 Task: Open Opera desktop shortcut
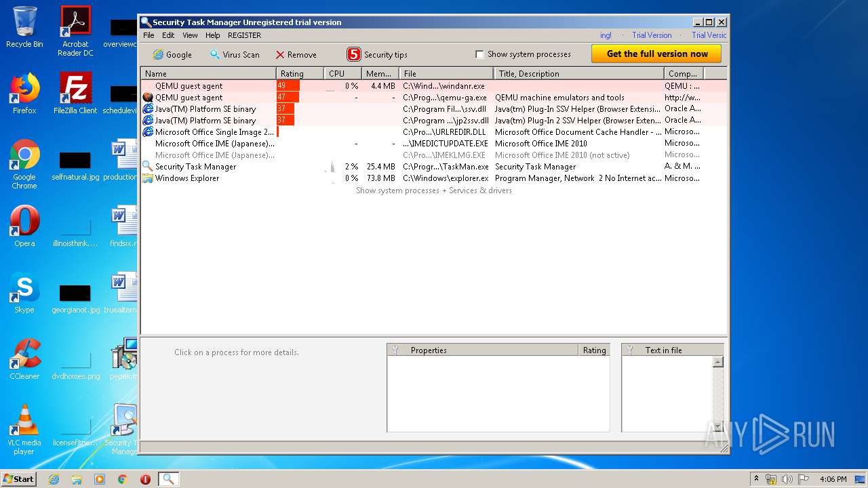(24, 226)
